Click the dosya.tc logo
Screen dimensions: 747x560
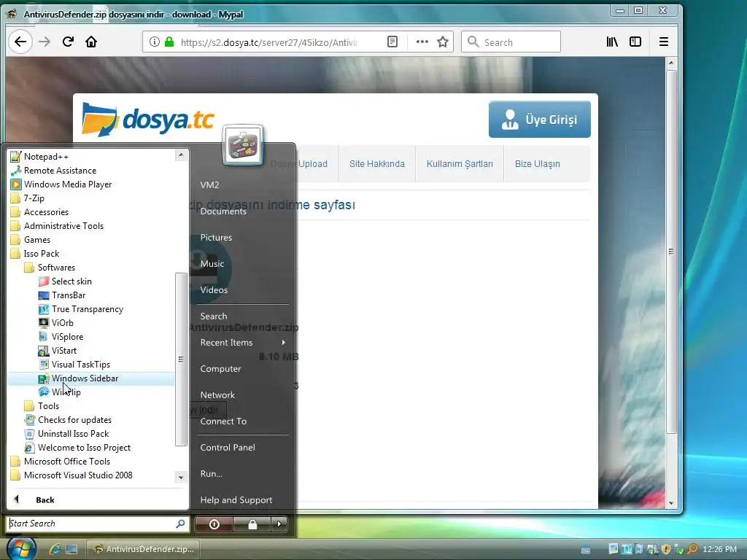148,119
